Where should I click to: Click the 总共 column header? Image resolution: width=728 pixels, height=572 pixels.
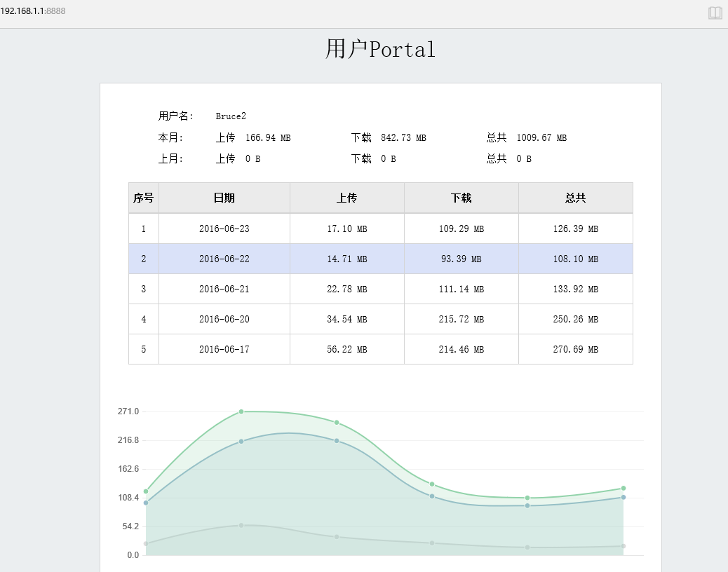coord(575,198)
